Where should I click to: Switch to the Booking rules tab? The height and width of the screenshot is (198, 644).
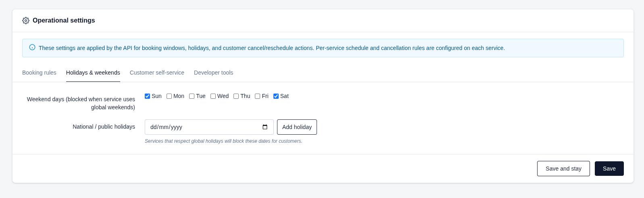39,73
